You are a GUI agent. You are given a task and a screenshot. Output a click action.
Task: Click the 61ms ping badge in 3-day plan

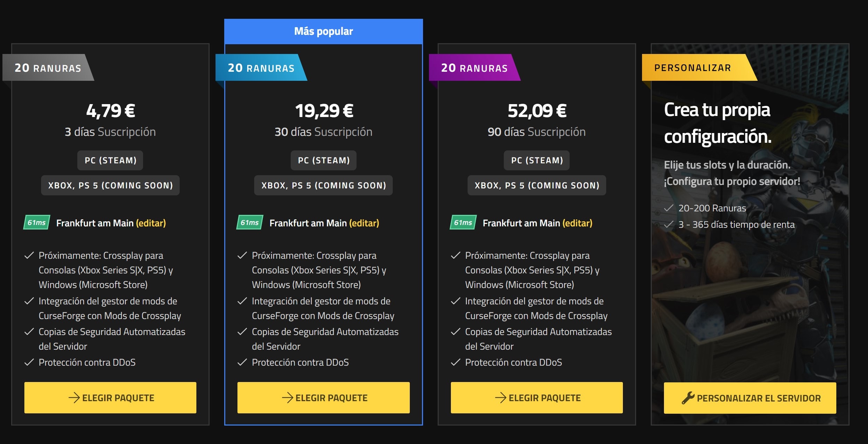37,223
